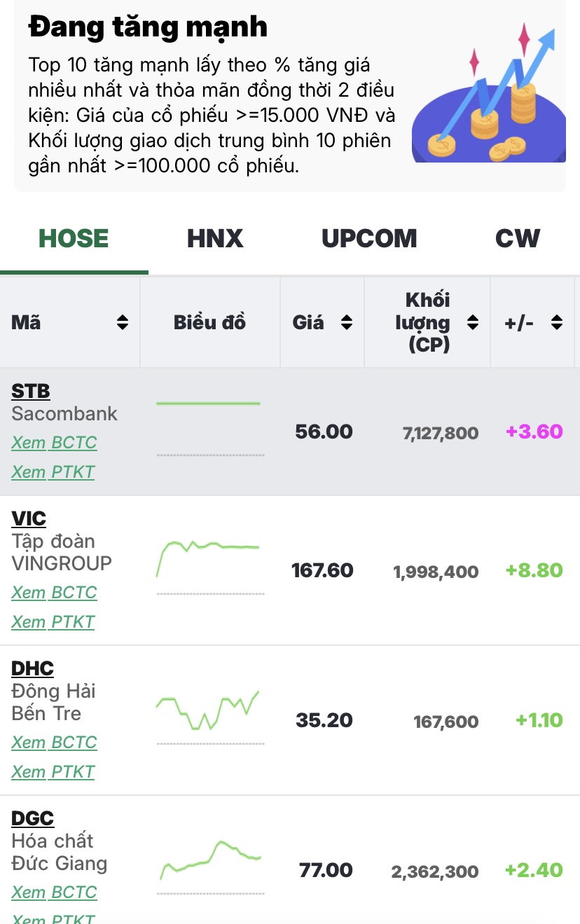Open the DHC ticker symbol link
The height and width of the screenshot is (924, 580).
32,668
